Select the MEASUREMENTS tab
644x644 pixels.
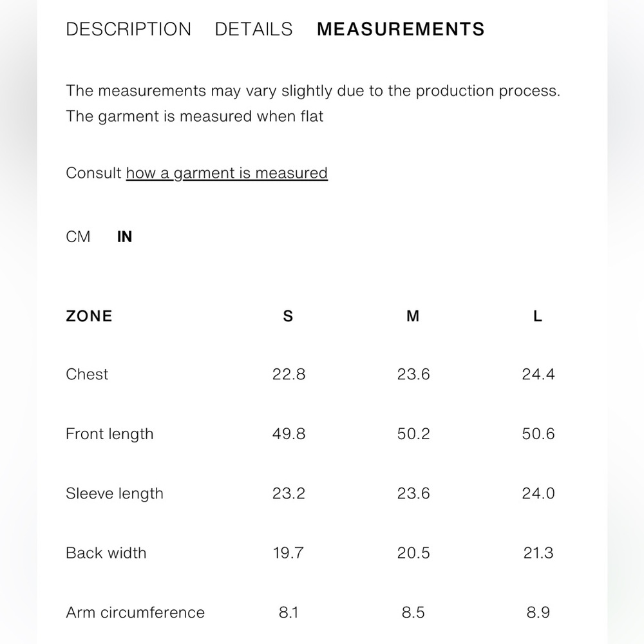point(401,29)
